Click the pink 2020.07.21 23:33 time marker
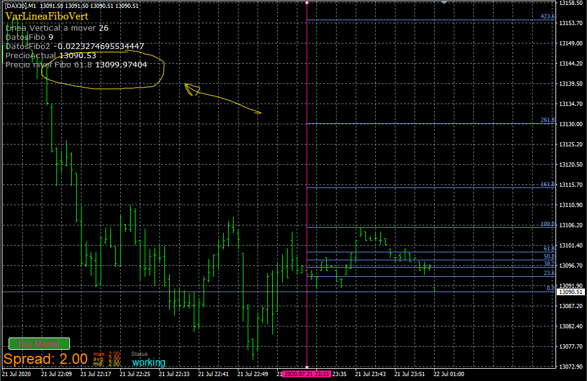The height and width of the screenshot is (381, 588). click(307, 374)
